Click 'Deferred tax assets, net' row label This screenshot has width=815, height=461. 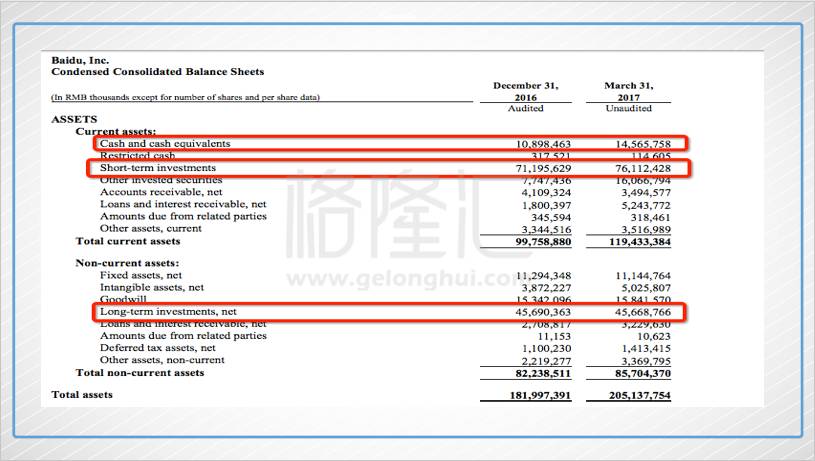(x=157, y=348)
